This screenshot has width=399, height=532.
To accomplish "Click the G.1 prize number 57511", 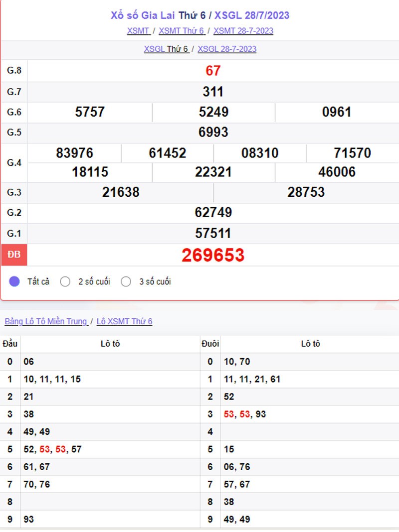I will pos(213,233).
